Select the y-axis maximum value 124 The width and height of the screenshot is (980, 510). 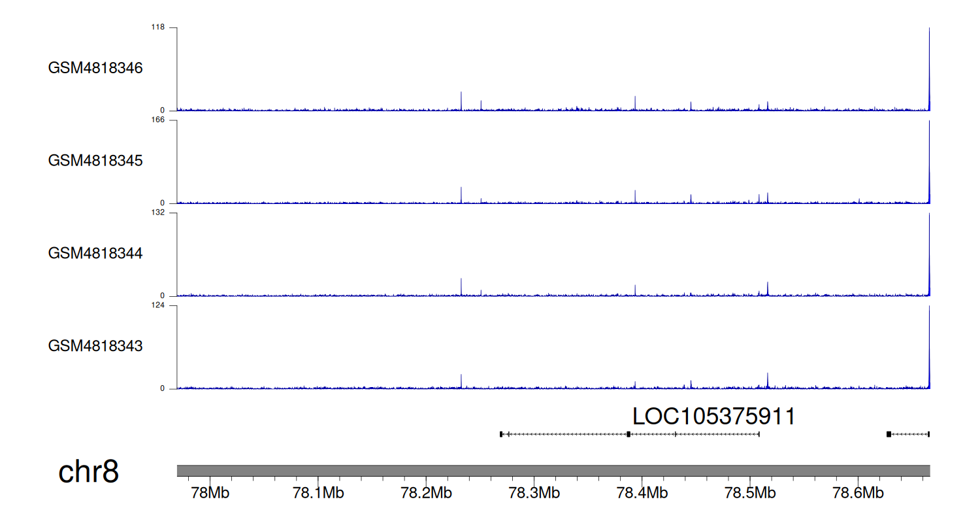pyautogui.click(x=158, y=305)
